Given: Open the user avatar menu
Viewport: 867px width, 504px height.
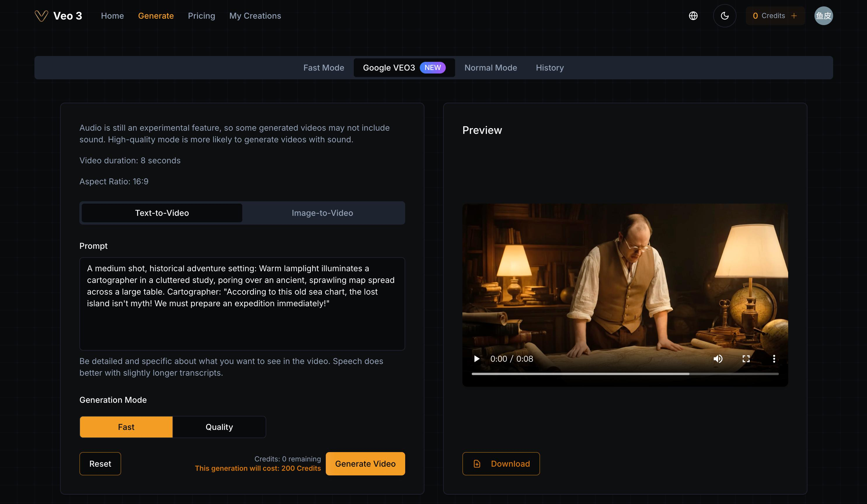Looking at the screenshot, I should coord(823,16).
